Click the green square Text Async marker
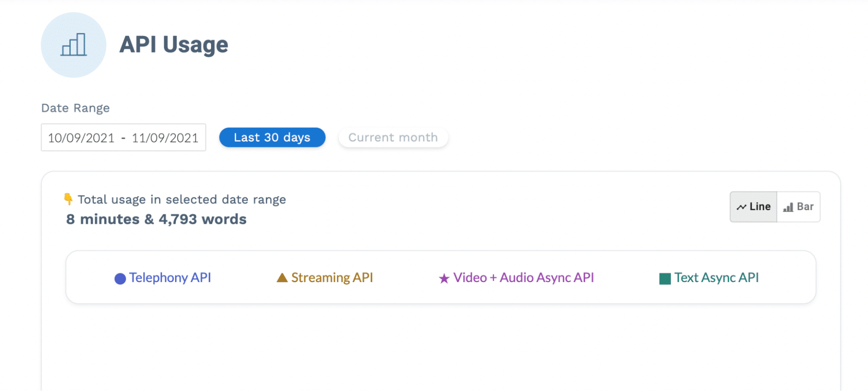 [665, 279]
